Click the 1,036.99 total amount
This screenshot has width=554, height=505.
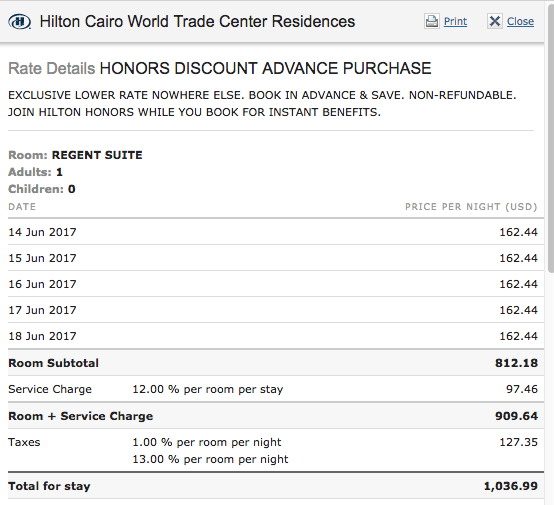coord(511,486)
